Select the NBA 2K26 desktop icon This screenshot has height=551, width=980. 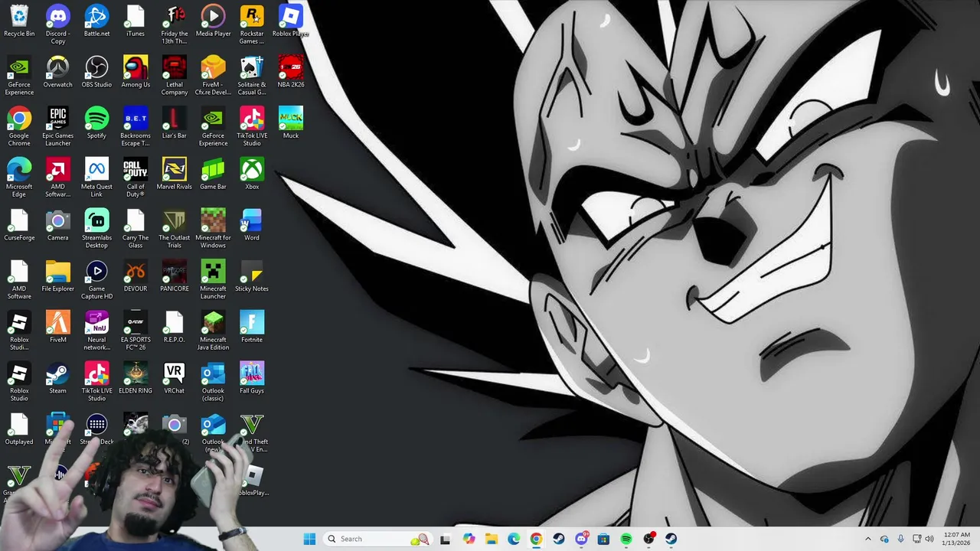click(291, 72)
